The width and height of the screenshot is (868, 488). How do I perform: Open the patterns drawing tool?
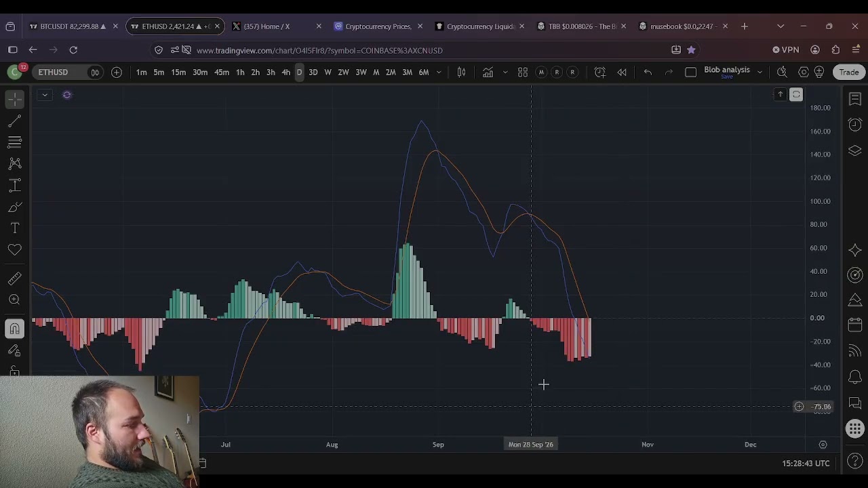tap(14, 164)
